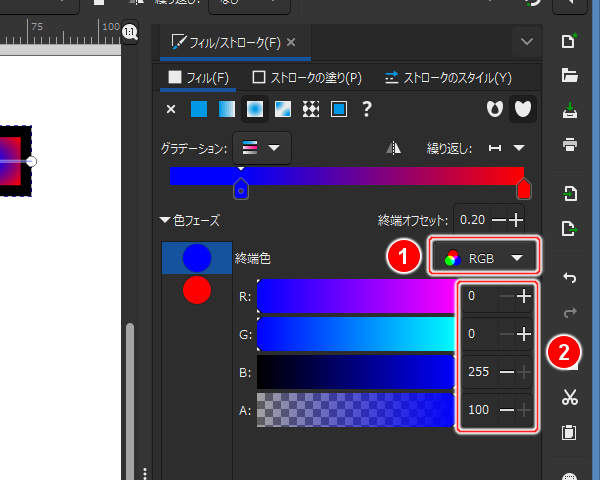Image resolution: width=600 pixels, height=480 pixels.
Task: Click the New document icon
Action: tap(569, 41)
